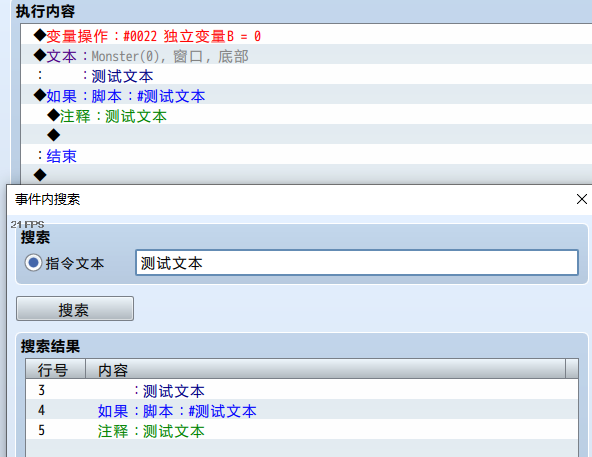This screenshot has height=457, width=592.
Task: Select result row 5 注释：测试文本
Action: coord(302,430)
